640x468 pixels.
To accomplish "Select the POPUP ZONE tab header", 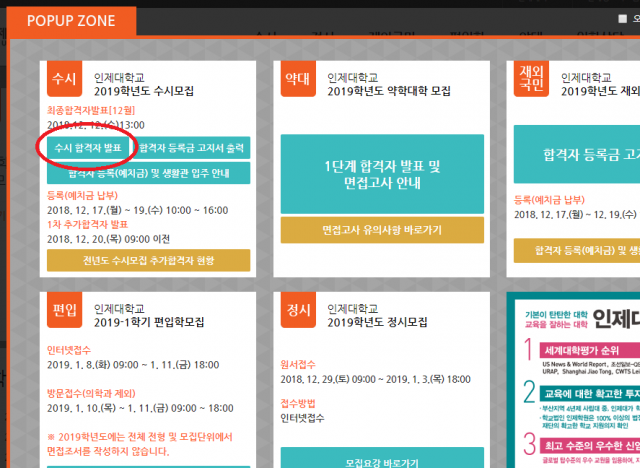I will (71, 21).
